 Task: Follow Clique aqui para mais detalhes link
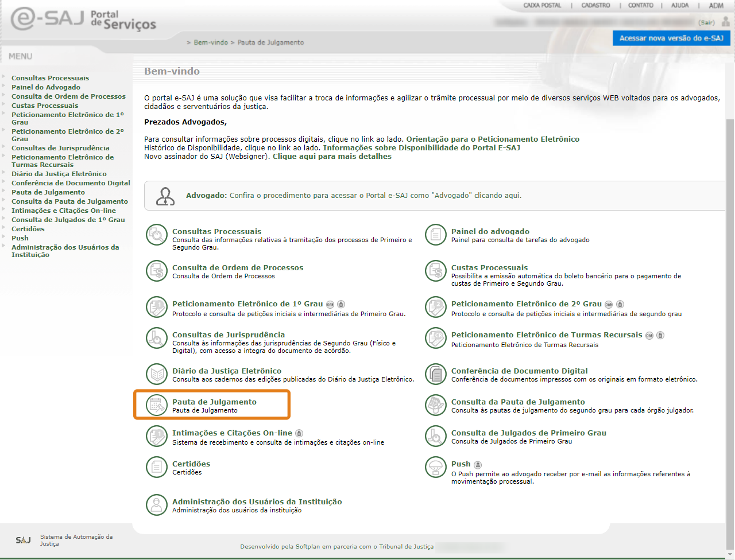pyautogui.click(x=332, y=157)
